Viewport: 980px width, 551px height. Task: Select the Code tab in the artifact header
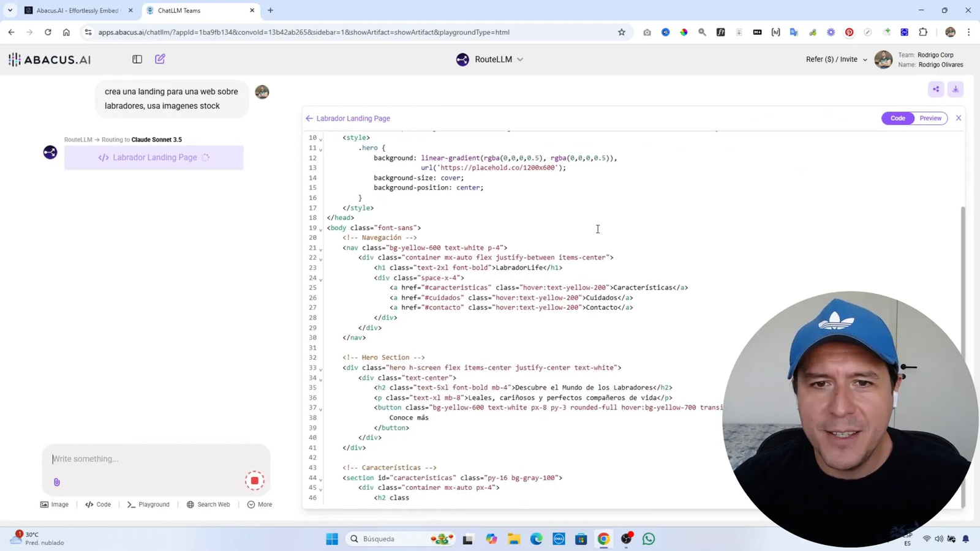pos(897,118)
